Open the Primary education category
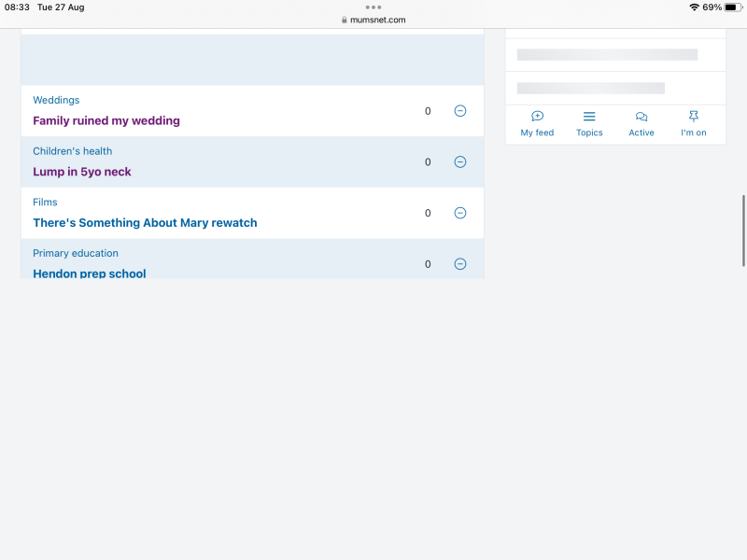 pyautogui.click(x=76, y=253)
